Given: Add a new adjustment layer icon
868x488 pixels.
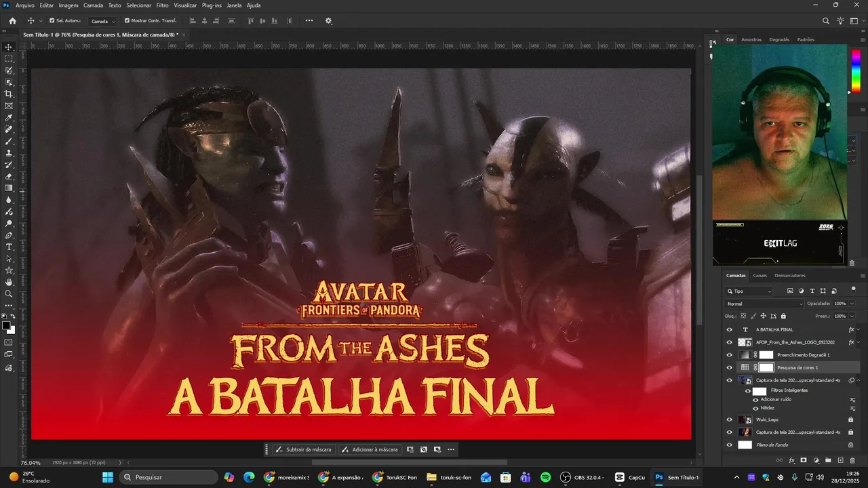Looking at the screenshot, I should pyautogui.click(x=816, y=460).
